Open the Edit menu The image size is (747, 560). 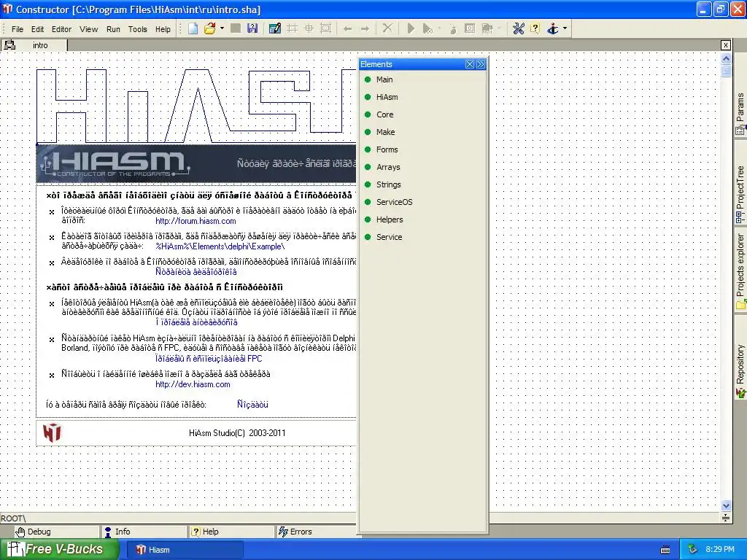tap(38, 29)
